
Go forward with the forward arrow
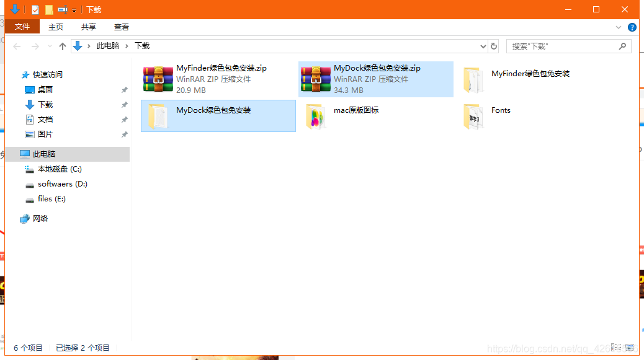[x=35, y=46]
